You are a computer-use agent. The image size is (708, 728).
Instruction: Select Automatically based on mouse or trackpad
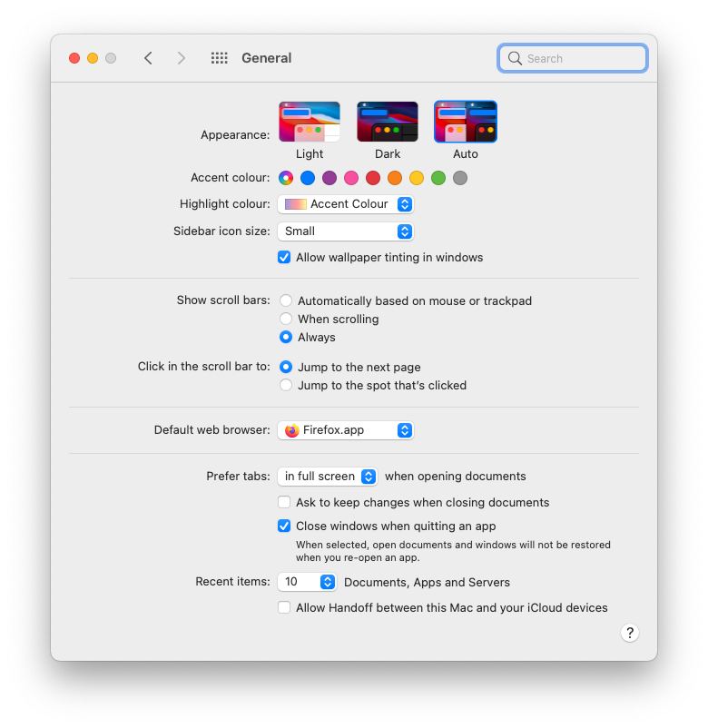point(286,300)
